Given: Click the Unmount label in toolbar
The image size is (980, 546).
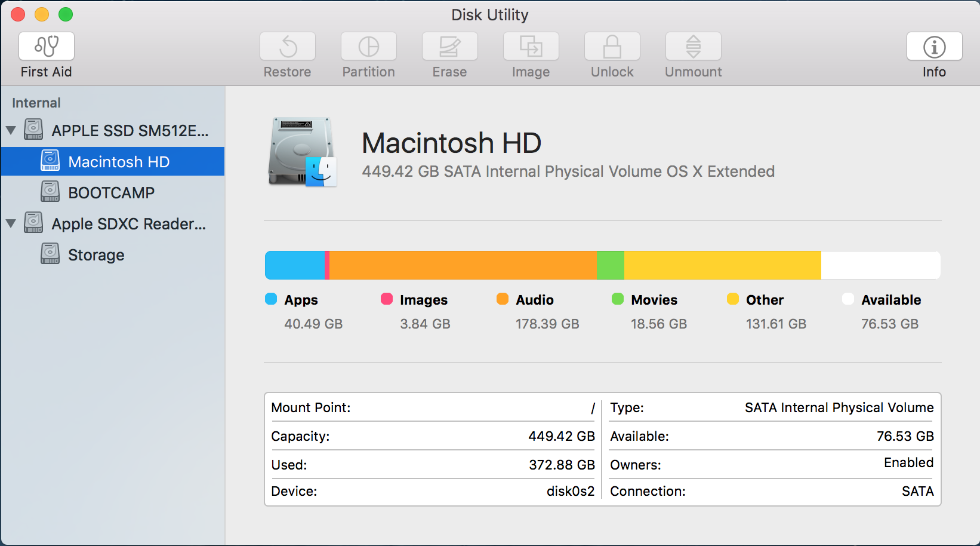Looking at the screenshot, I should click(694, 72).
